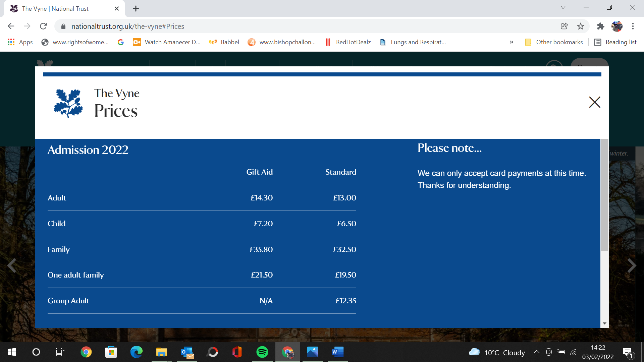Open the Photos app from the taskbar
Image resolution: width=644 pixels, height=362 pixels.
point(313,352)
